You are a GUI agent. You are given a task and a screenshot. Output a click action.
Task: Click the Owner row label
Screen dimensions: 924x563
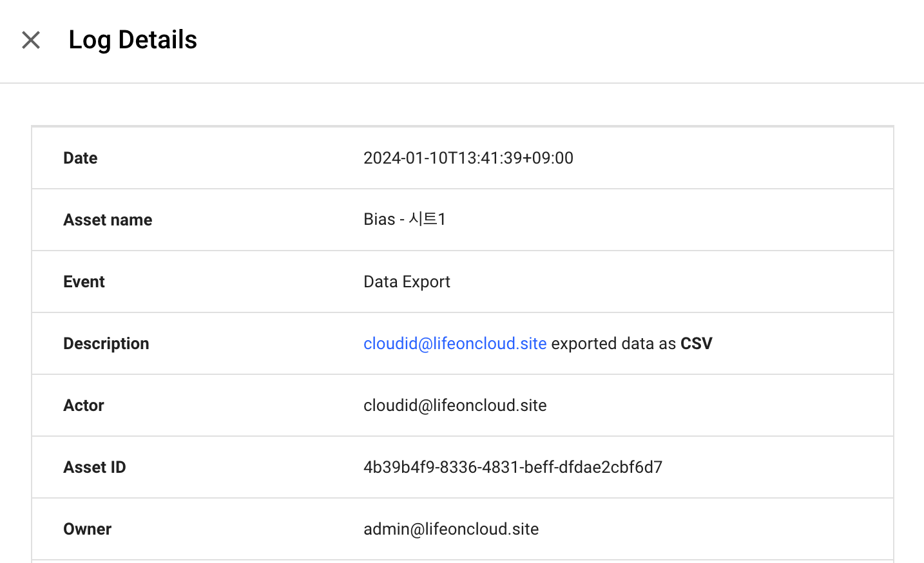(88, 529)
